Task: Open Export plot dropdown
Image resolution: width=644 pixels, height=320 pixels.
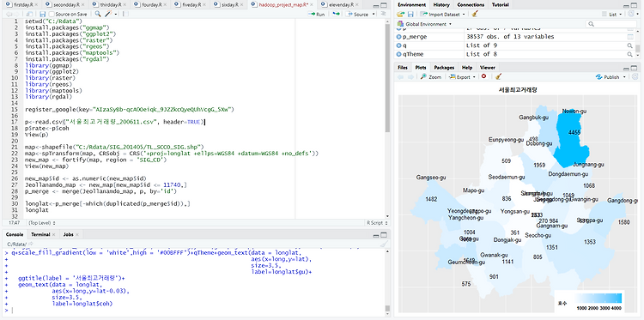Action: coord(463,76)
